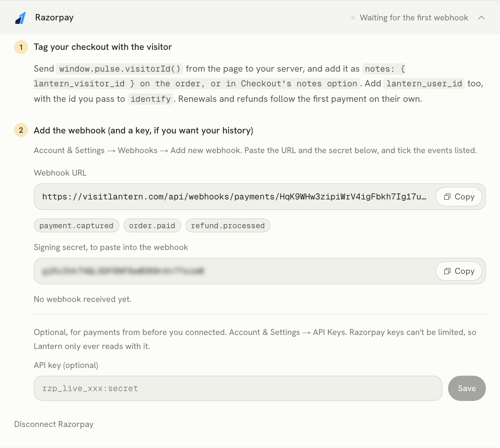
Task: Click Disconnect Razorpay link
Action: pos(54,424)
